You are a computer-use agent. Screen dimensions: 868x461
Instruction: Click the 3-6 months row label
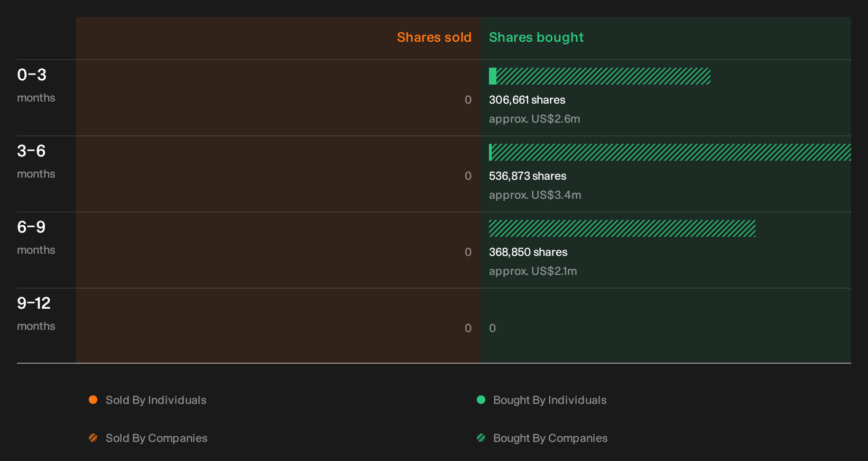[x=36, y=161]
